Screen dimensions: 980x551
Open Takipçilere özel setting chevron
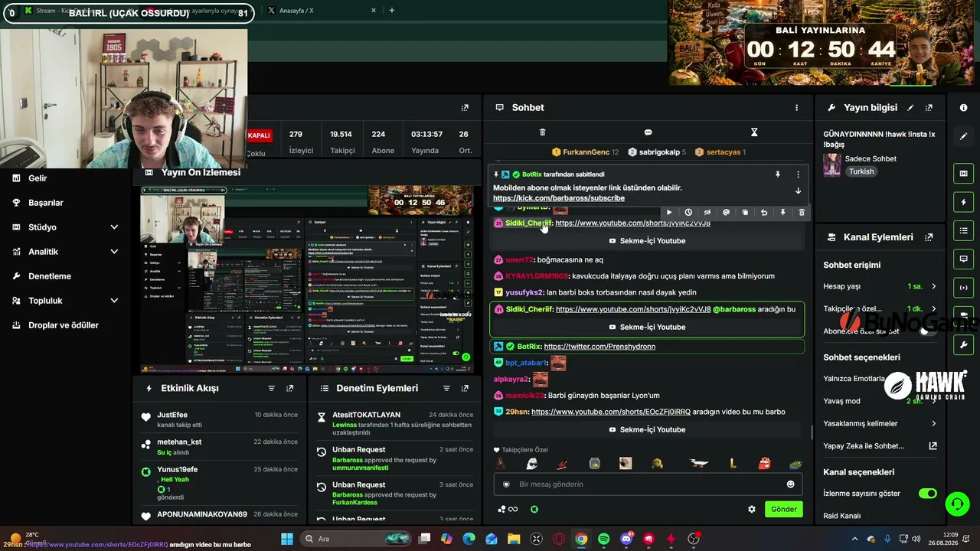[933, 308]
